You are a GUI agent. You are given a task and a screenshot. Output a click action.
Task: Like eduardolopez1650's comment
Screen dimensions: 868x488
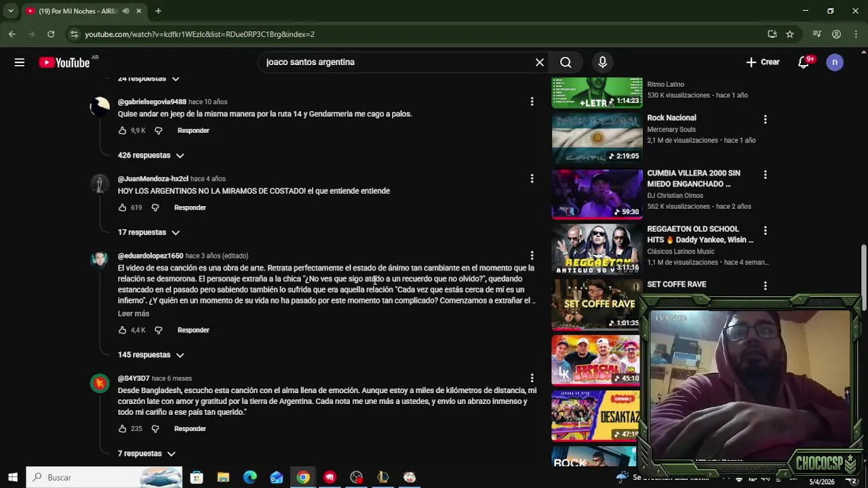click(123, 330)
